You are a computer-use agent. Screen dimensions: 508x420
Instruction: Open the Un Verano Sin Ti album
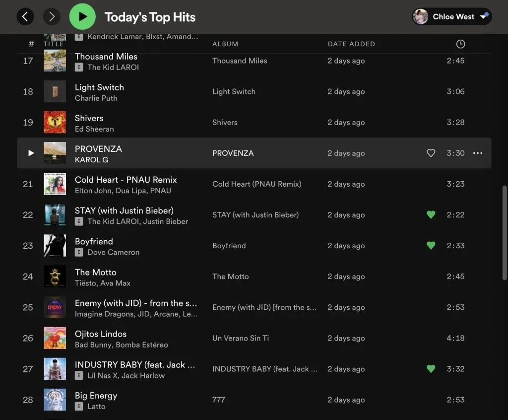(x=241, y=338)
